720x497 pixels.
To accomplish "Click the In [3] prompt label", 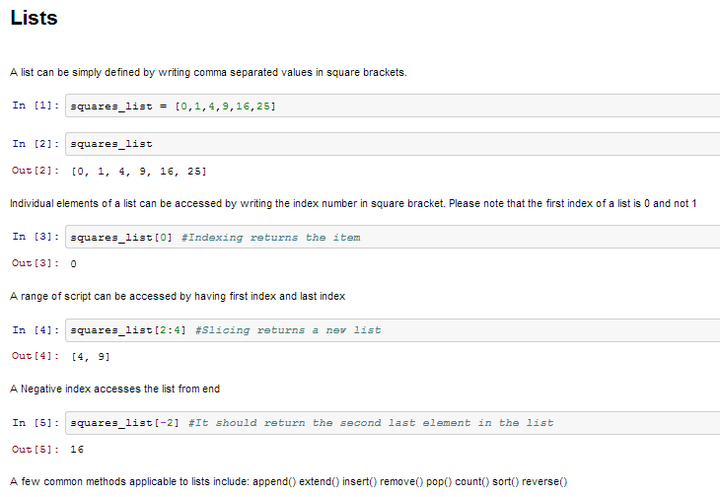I will (x=35, y=237).
